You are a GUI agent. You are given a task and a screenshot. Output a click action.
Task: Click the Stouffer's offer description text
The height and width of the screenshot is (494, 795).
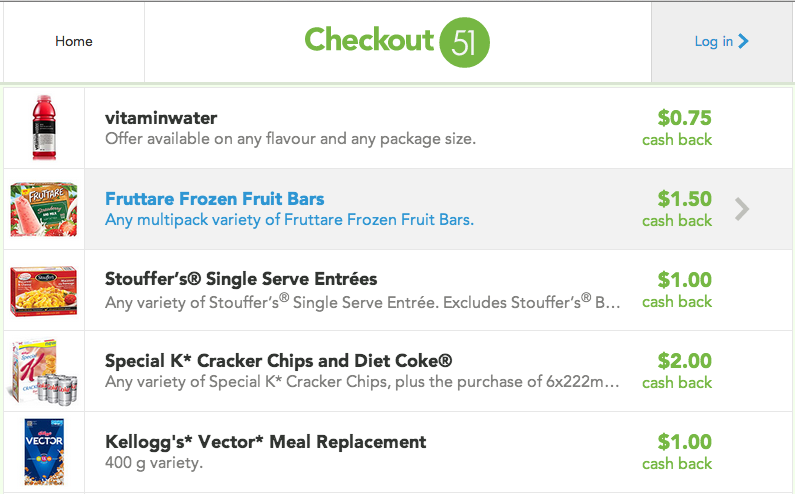tap(363, 301)
